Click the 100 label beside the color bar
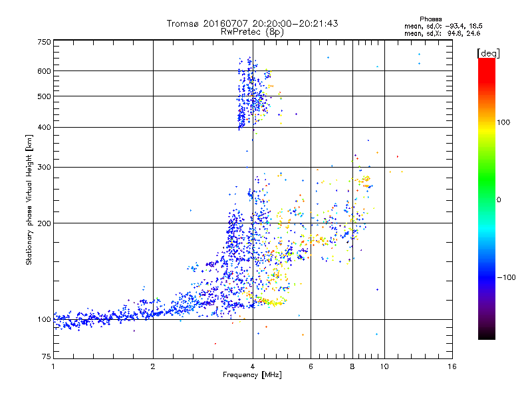This screenshot has height=399, width=532. [x=503, y=122]
